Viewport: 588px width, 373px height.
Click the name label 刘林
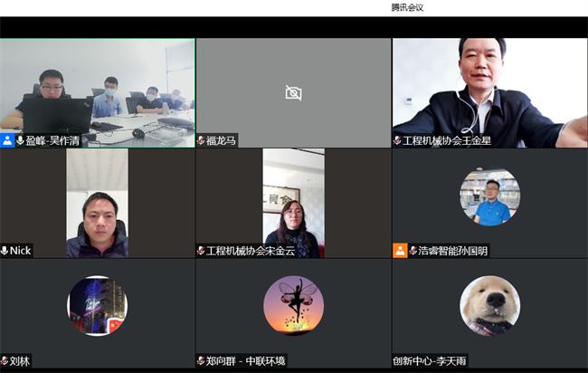[x=20, y=361]
